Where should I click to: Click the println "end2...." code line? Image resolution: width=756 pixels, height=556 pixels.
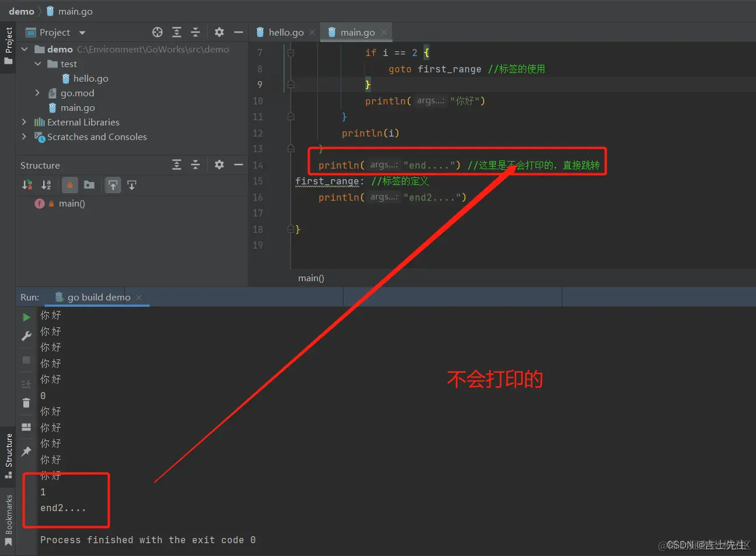pyautogui.click(x=392, y=197)
